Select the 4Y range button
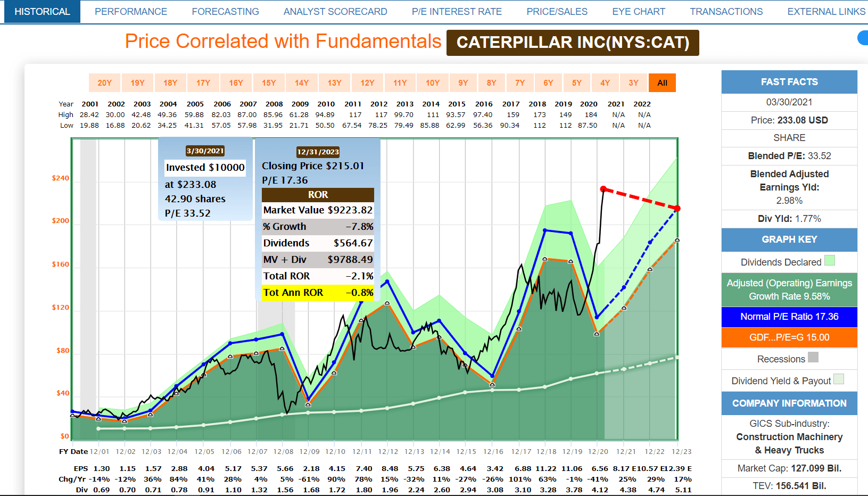Image resolution: width=868 pixels, height=496 pixels. pyautogui.click(x=605, y=83)
